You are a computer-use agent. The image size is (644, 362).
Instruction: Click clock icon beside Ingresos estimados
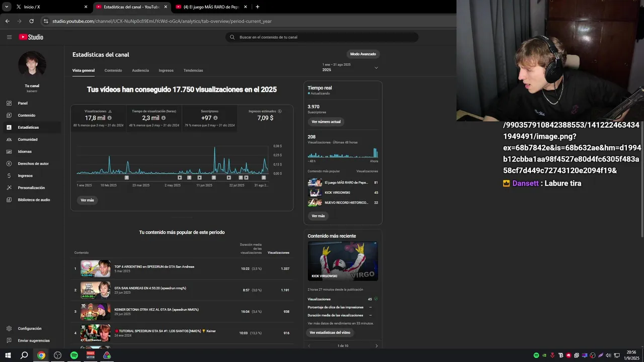pyautogui.click(x=280, y=111)
